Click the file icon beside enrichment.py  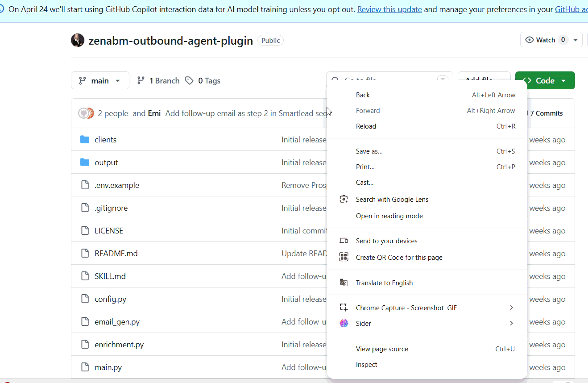[85, 345]
